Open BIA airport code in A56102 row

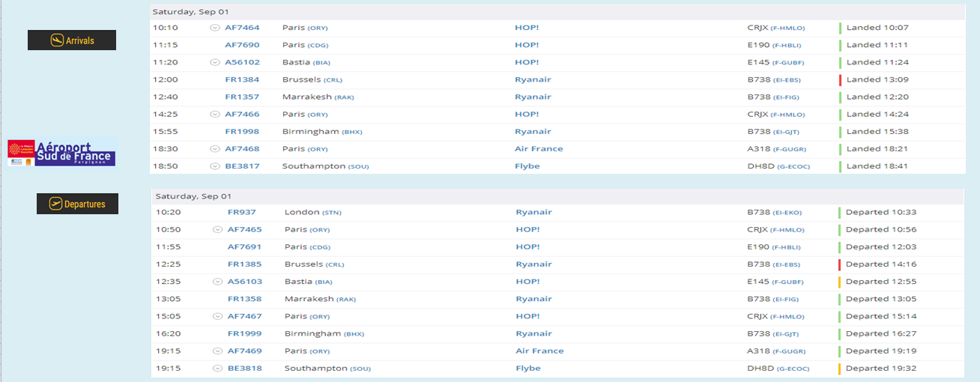[322, 63]
